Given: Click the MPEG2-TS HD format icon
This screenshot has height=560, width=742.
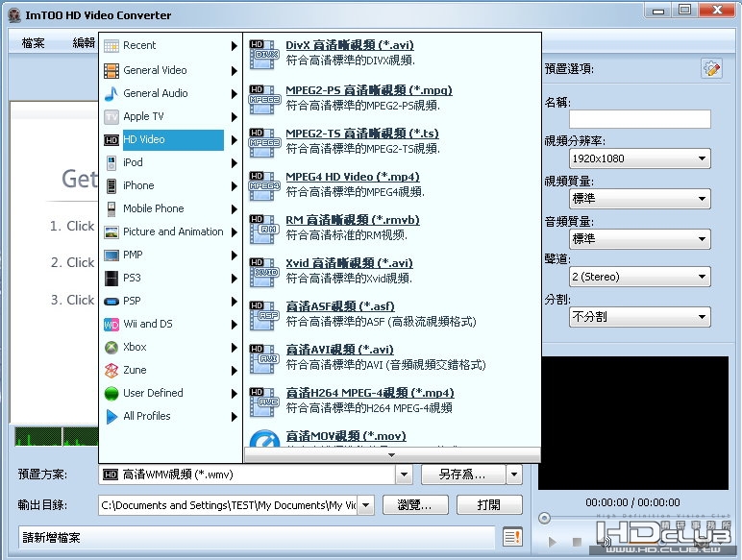Looking at the screenshot, I should [x=263, y=143].
